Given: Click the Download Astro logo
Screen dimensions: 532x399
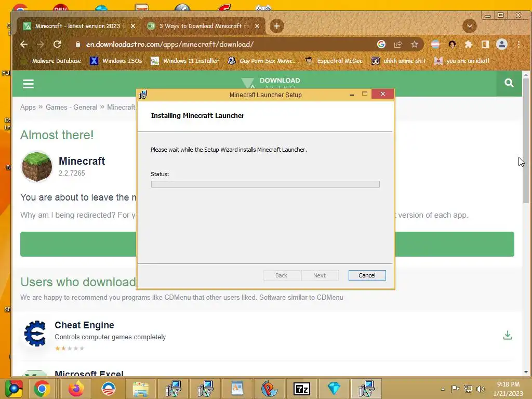Looking at the screenshot, I should pos(271,83).
